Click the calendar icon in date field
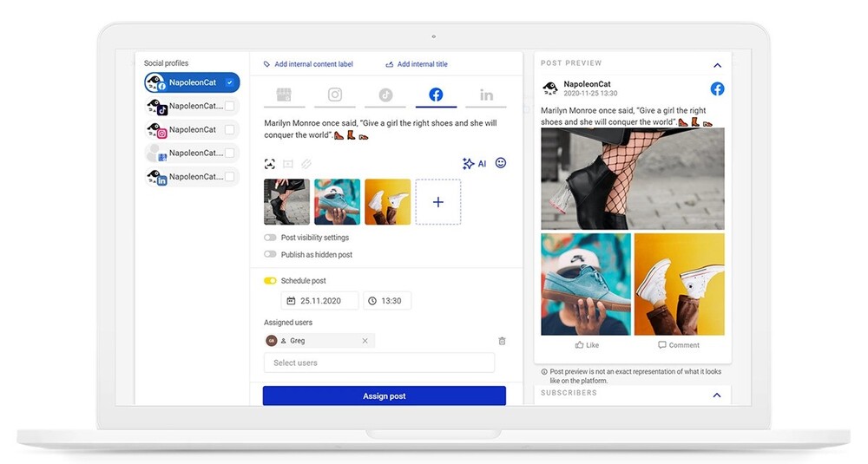This screenshot has height=464, width=868. (x=292, y=301)
